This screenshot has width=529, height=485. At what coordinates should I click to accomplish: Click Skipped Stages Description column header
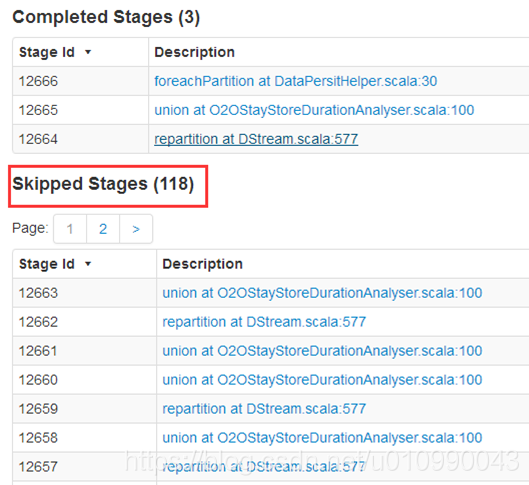click(x=202, y=264)
